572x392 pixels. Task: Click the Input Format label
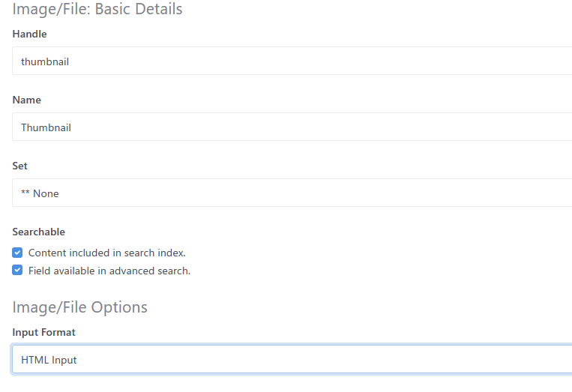tap(44, 332)
